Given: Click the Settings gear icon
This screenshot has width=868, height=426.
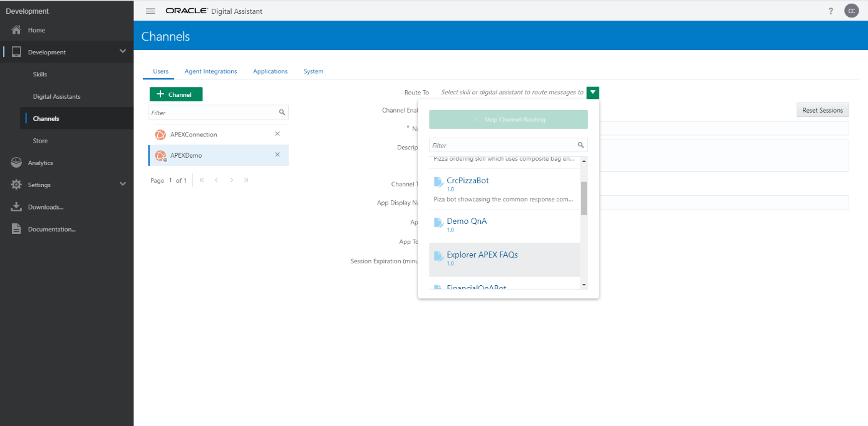Looking at the screenshot, I should (x=16, y=185).
